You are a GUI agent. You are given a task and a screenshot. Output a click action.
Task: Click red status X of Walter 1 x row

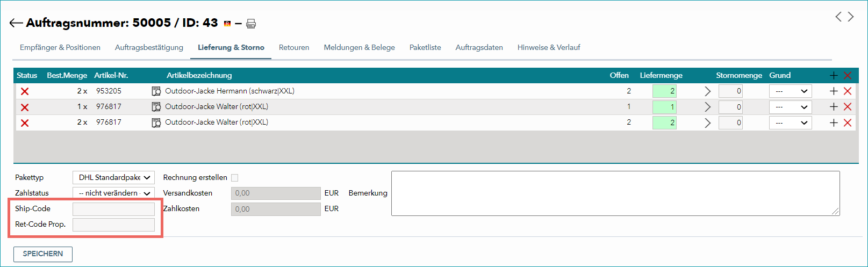coord(25,107)
